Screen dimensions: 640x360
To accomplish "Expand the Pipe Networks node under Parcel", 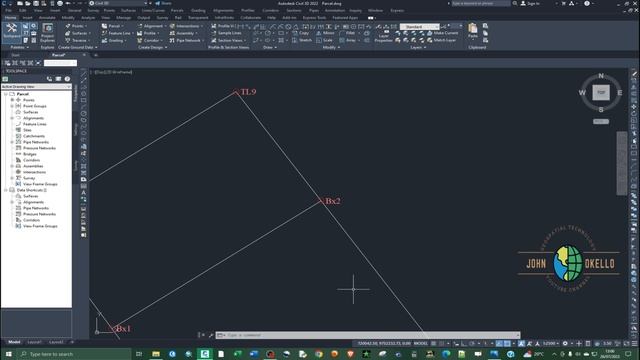I will [x=12, y=142].
